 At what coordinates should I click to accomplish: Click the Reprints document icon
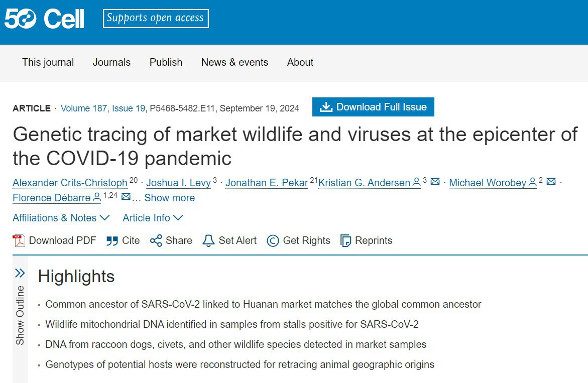[x=345, y=240]
